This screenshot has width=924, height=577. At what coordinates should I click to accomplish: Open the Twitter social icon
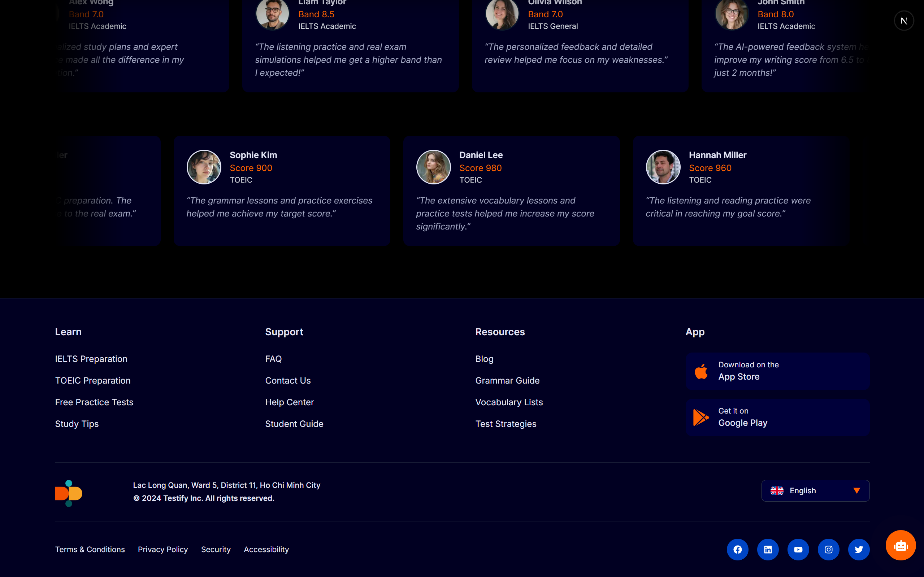click(x=859, y=550)
